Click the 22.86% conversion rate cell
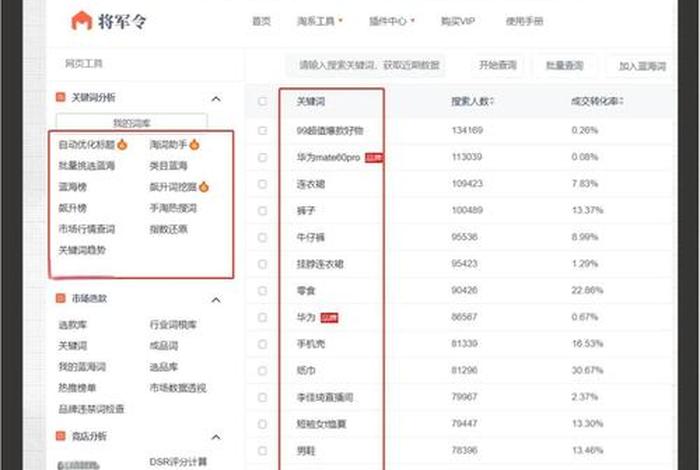Screen dimensions: 700x470 pos(587,291)
